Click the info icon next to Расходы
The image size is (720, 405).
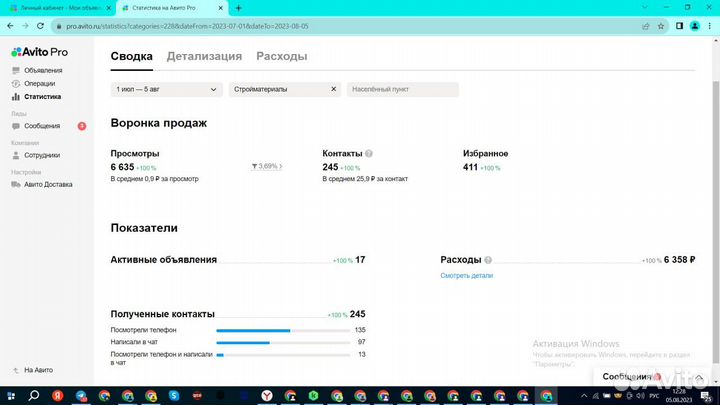pyautogui.click(x=488, y=260)
